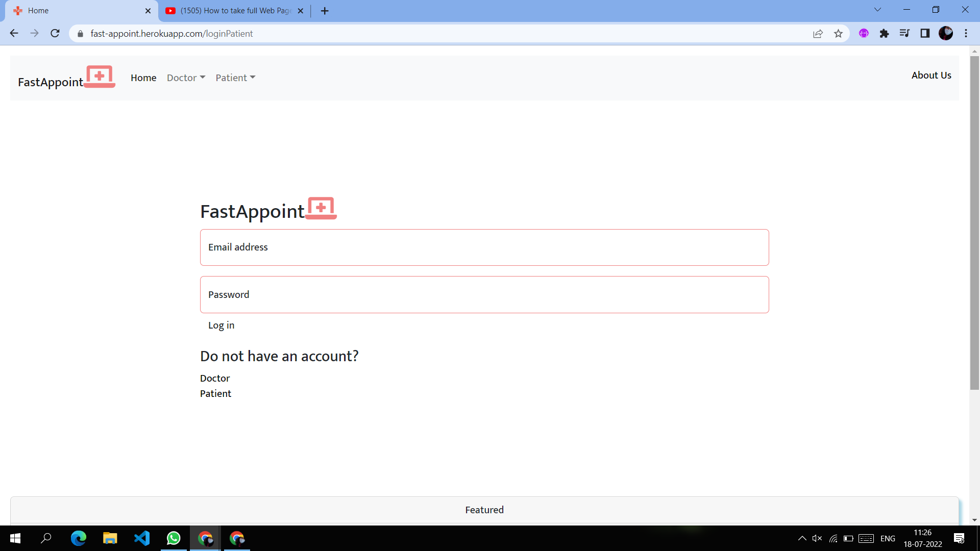
Task: Open WhatsApp from the taskbar
Action: click(x=174, y=538)
